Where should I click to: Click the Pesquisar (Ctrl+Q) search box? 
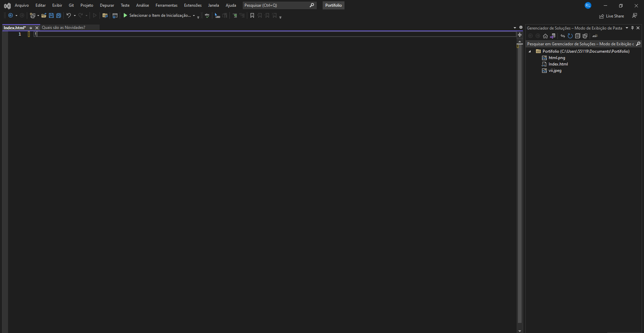pyautogui.click(x=279, y=5)
